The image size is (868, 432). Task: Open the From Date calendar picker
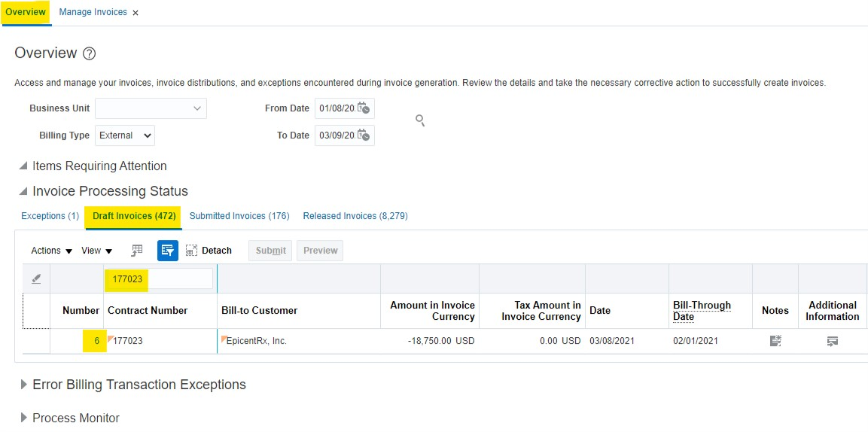pyautogui.click(x=364, y=108)
